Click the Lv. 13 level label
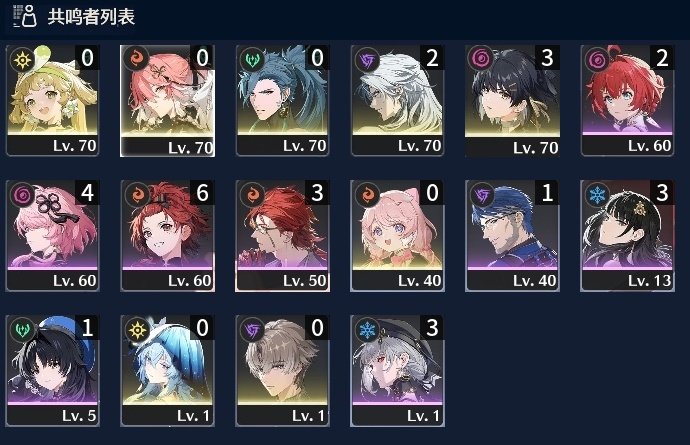 (x=649, y=281)
